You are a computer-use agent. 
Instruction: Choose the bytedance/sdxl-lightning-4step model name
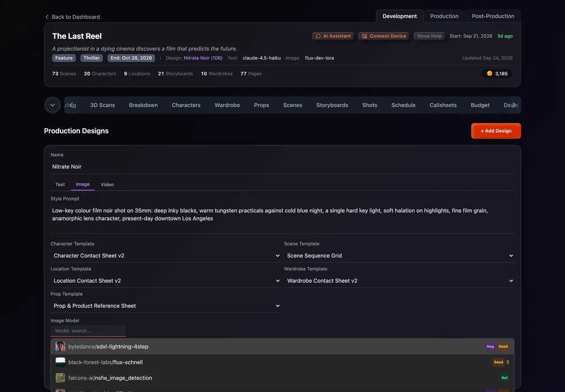click(108, 347)
